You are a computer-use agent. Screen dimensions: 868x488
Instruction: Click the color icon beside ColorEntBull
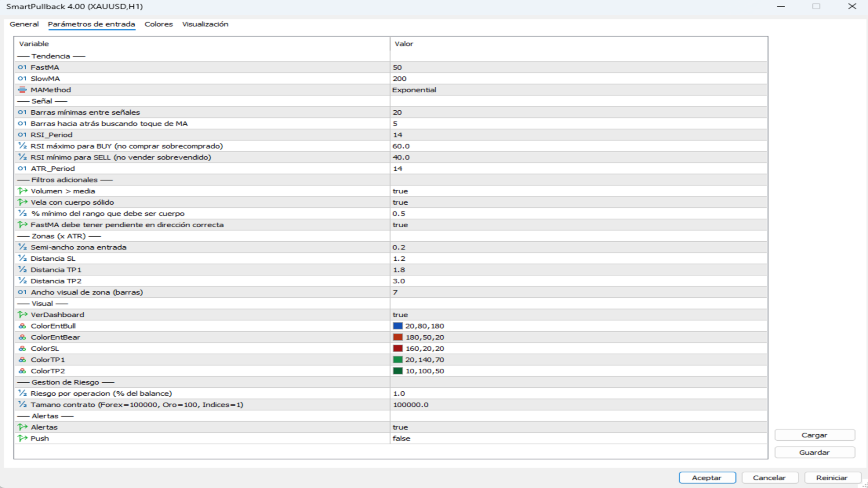tap(22, 326)
